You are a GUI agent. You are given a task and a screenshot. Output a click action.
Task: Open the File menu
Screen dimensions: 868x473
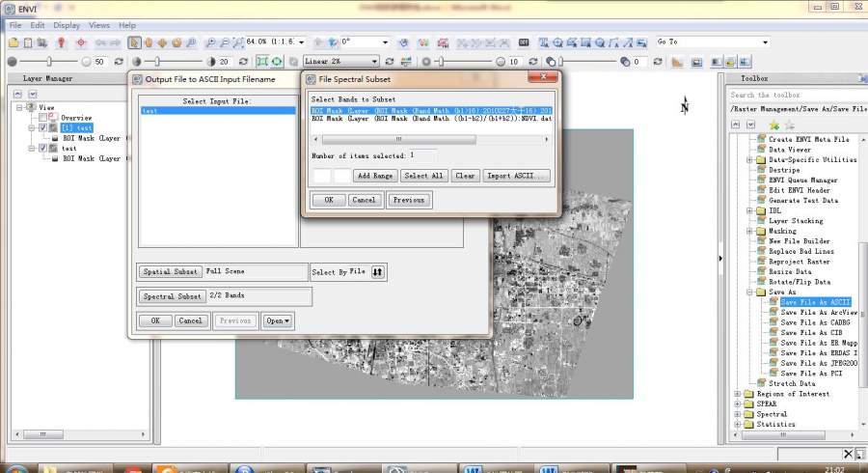[14, 25]
